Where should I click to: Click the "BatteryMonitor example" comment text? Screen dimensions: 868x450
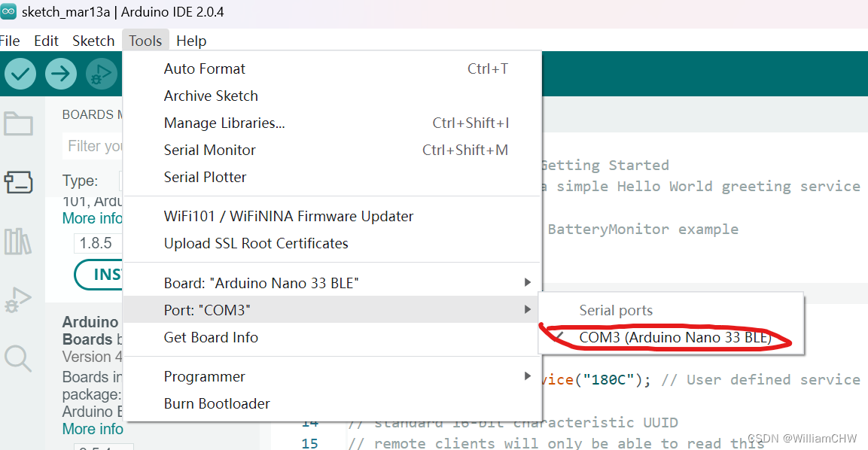coord(643,230)
